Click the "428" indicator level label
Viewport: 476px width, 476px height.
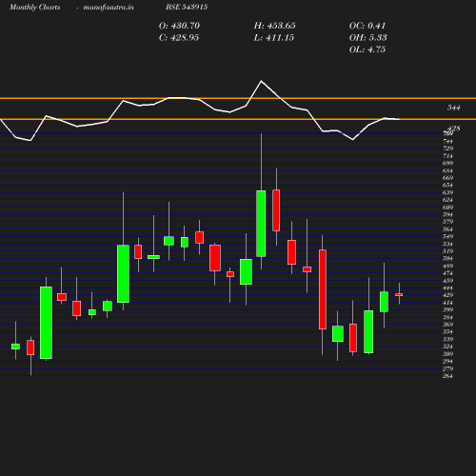click(454, 128)
